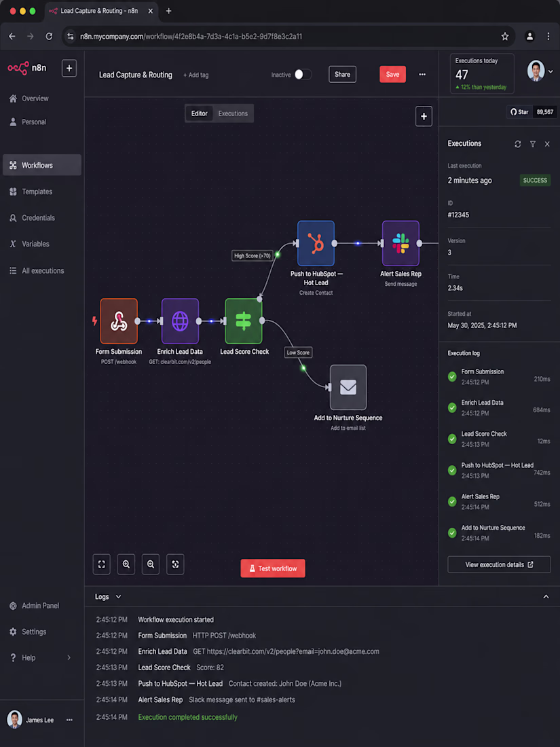Click the red Save button
560x747 pixels.
(x=393, y=74)
